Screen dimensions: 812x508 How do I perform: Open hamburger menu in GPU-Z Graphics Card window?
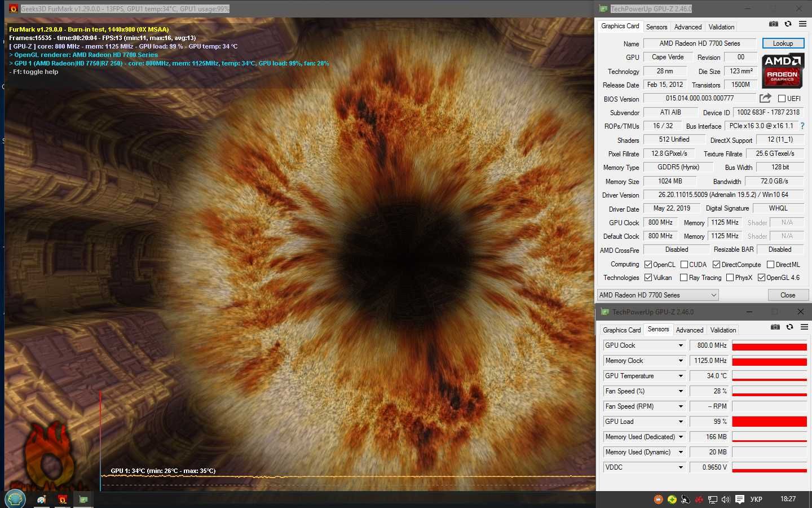(x=802, y=24)
